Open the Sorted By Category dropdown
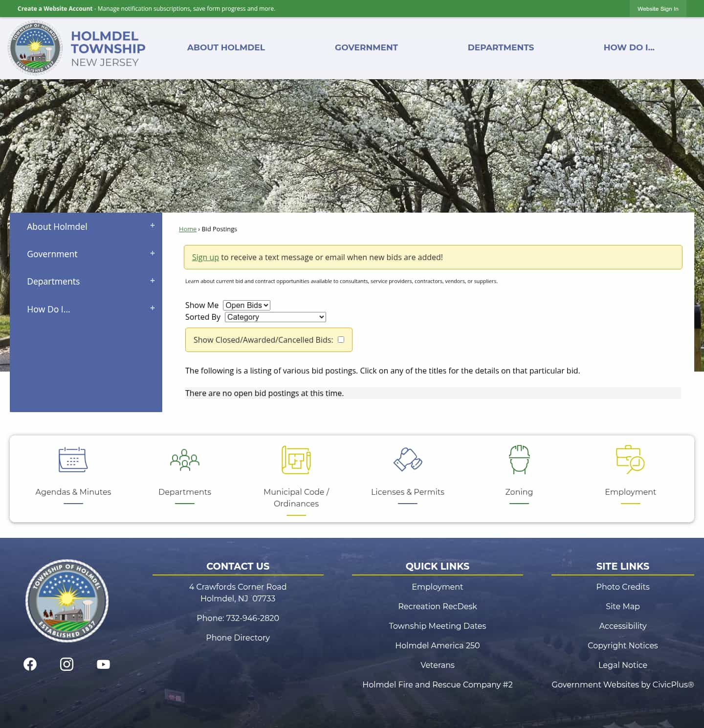The width and height of the screenshot is (704, 728). (275, 317)
